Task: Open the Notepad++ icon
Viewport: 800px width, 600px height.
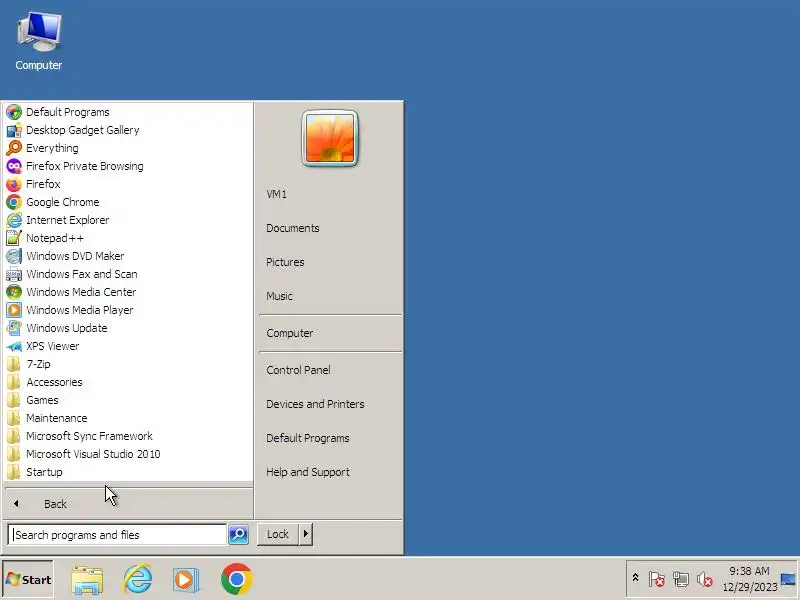Action: (14, 238)
